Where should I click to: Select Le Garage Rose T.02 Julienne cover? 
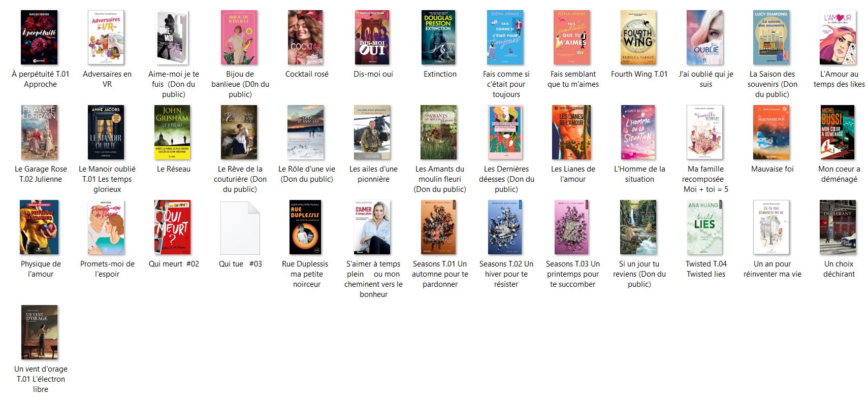pyautogui.click(x=40, y=132)
